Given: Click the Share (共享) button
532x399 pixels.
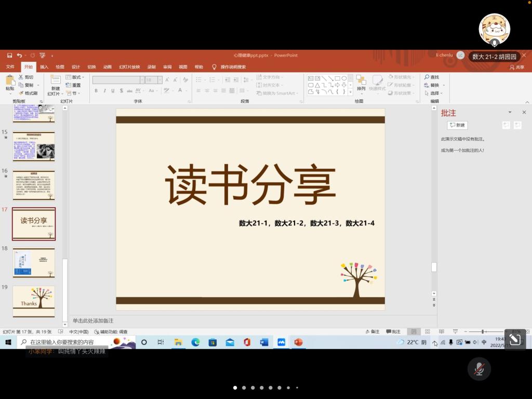Looking at the screenshot, I should [517, 67].
